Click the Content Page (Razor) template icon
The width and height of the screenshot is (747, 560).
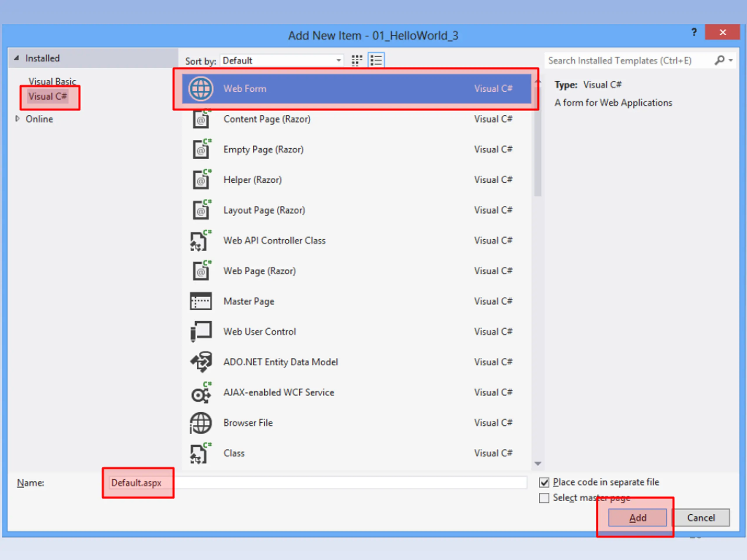202,119
